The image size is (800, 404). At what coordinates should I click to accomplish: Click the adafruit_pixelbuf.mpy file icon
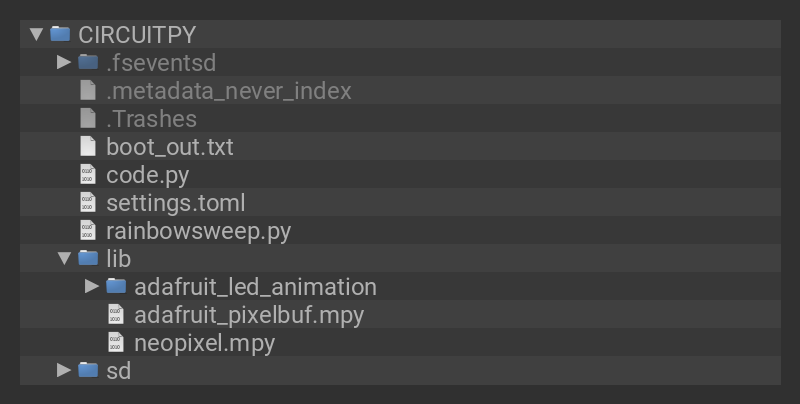pyautogui.click(x=116, y=314)
